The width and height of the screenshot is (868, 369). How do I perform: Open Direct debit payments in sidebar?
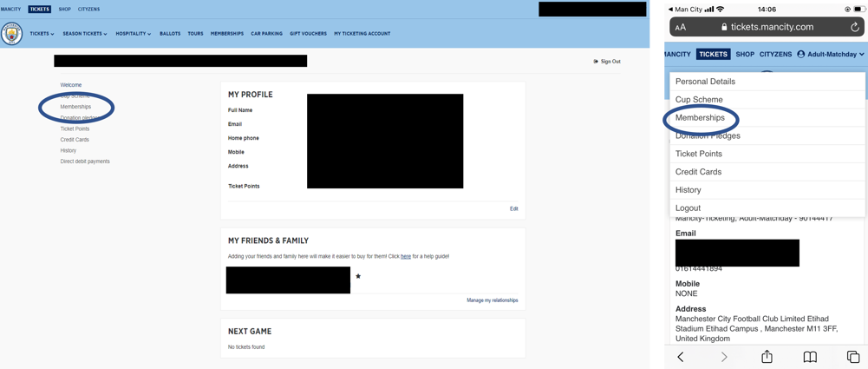[85, 161]
